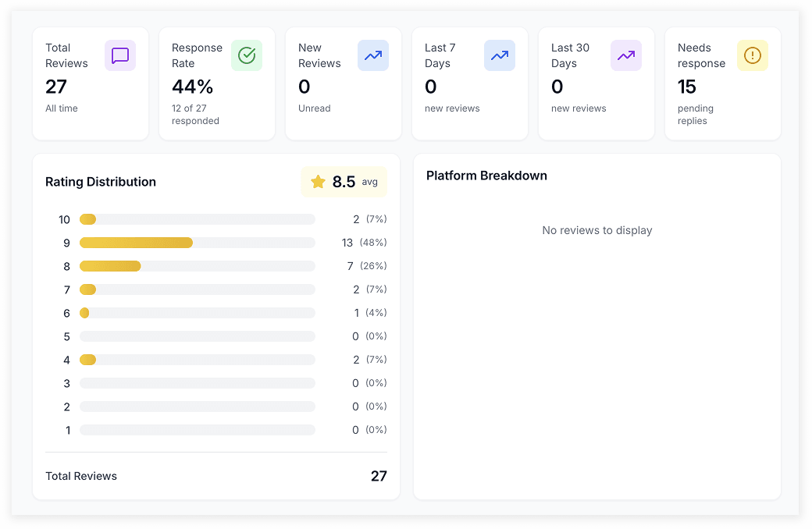Image resolution: width=812 pixels, height=529 pixels.
Task: Click the "Rating Distribution" heading
Action: point(101,182)
